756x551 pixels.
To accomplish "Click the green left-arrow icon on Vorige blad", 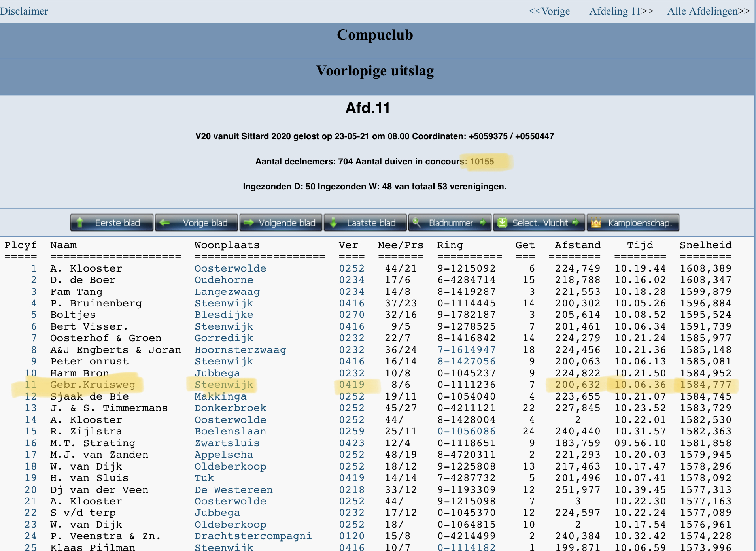I will click(x=164, y=223).
